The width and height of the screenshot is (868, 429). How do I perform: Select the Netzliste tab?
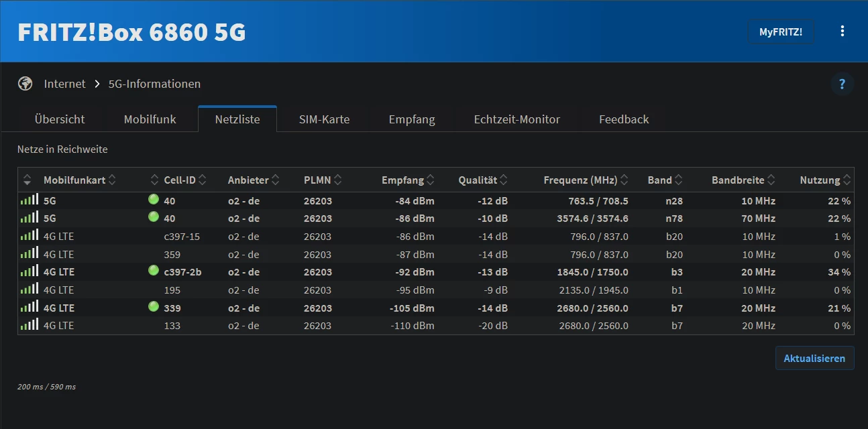pos(237,119)
